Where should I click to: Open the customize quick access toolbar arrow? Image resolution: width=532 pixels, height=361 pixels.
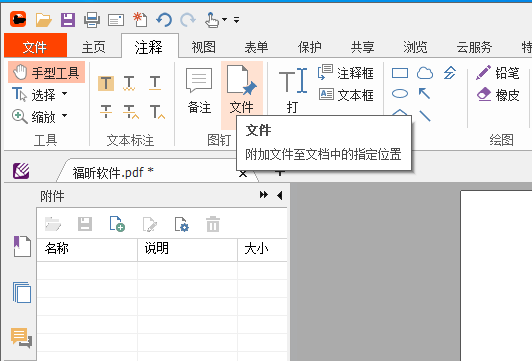click(x=236, y=20)
